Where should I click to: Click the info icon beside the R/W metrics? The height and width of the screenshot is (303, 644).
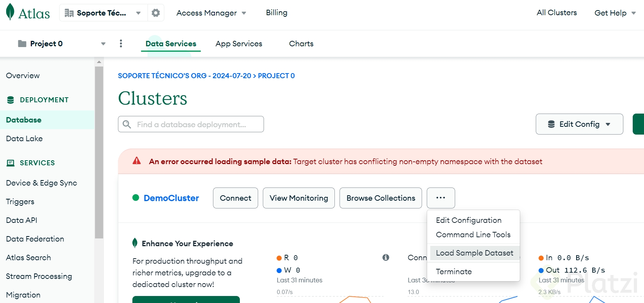coord(386,257)
